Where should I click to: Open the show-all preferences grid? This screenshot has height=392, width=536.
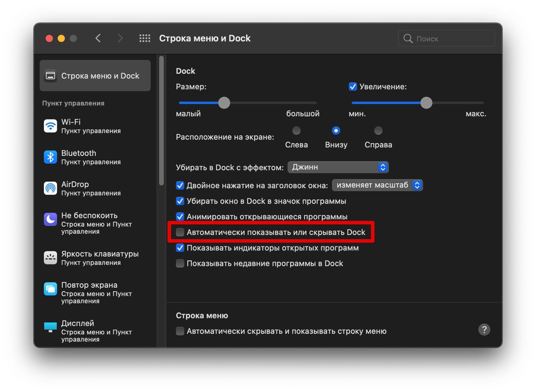point(144,38)
